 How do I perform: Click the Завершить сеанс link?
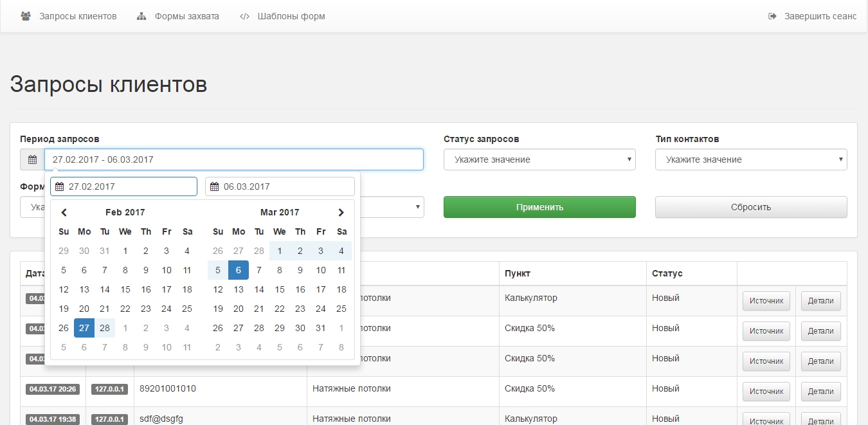[820, 16]
